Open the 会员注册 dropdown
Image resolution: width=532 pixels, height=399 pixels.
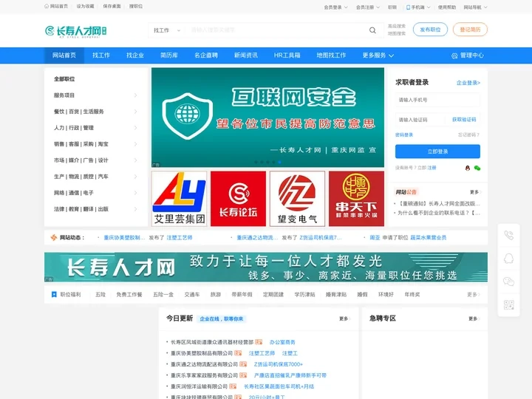(368, 7)
